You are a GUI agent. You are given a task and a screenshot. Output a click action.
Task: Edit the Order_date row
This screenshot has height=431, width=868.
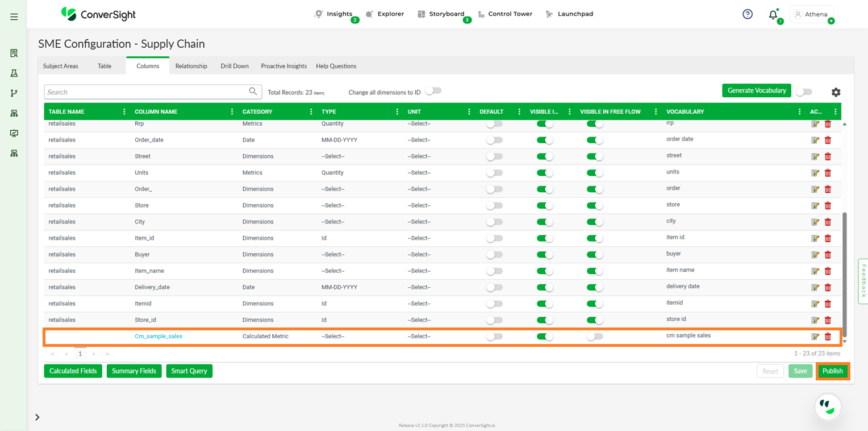[x=815, y=140]
